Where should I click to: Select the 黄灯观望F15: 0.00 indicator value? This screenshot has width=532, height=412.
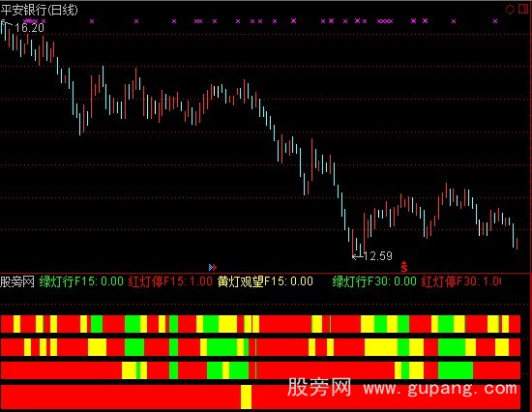click(x=265, y=281)
